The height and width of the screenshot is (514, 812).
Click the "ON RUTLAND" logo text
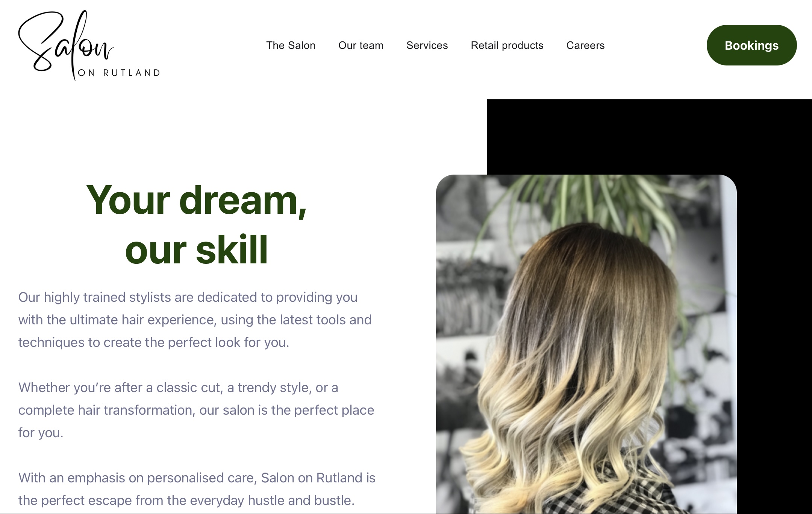coord(119,73)
